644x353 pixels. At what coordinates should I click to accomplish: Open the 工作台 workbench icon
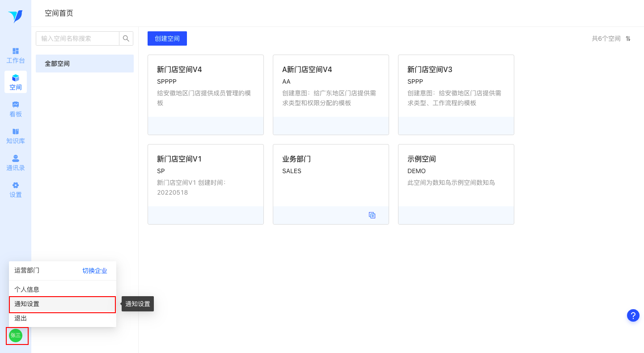tap(16, 51)
